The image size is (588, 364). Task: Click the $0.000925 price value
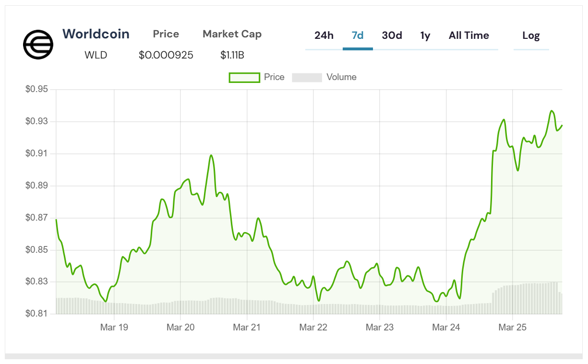pos(166,55)
